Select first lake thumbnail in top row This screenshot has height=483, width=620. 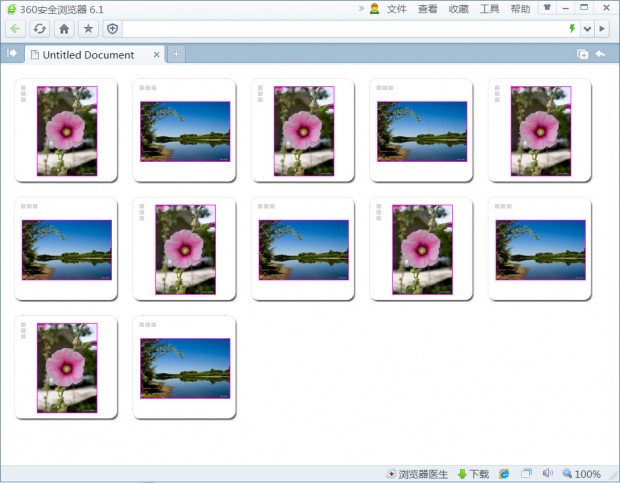[185, 131]
